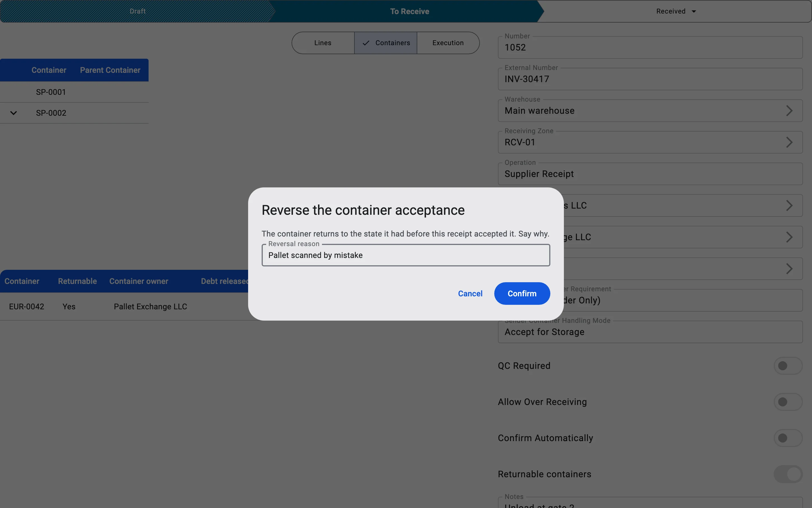Viewport: 812px width, 508px height.
Task: Select the Containers tab
Action: [385, 43]
